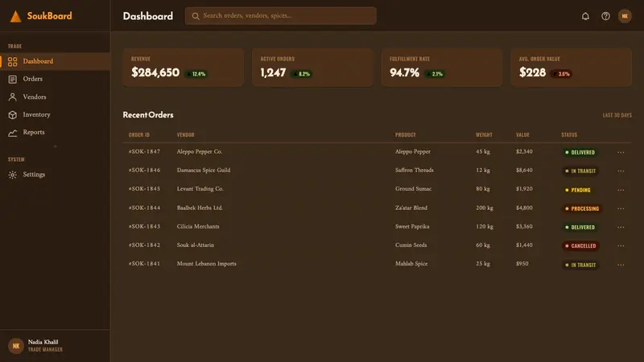
Task: Open more options for order #SOK-1844
Action: pos(621,208)
